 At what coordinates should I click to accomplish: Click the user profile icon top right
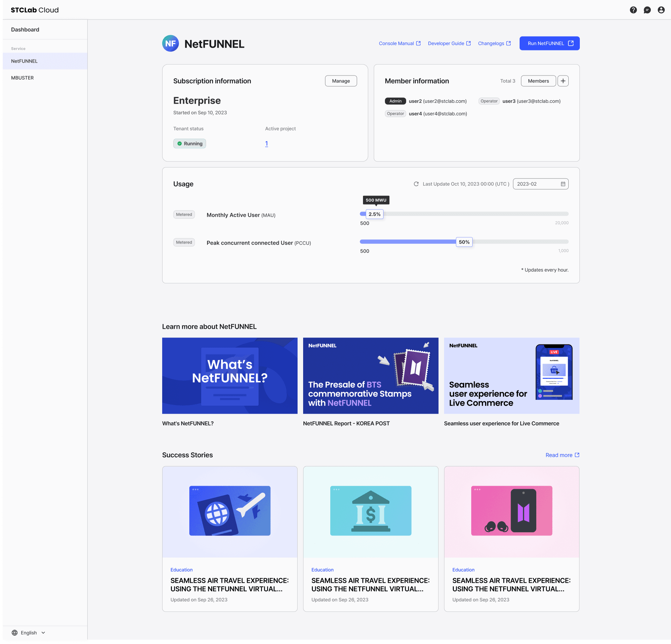(661, 10)
